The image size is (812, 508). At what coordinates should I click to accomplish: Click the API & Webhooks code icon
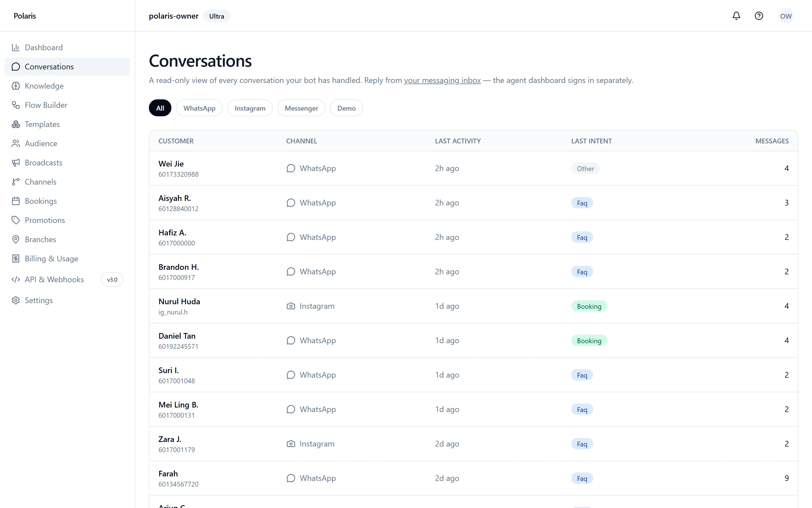pos(16,279)
